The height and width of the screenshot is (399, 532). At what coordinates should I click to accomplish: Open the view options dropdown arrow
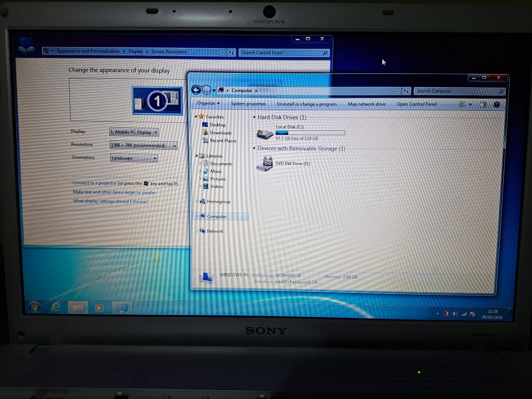tap(470, 105)
